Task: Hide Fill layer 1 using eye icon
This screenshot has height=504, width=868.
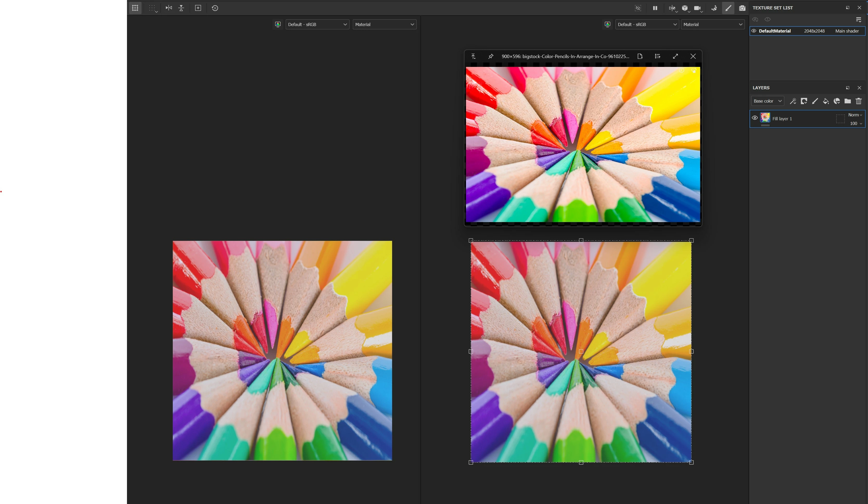Action: tap(755, 118)
